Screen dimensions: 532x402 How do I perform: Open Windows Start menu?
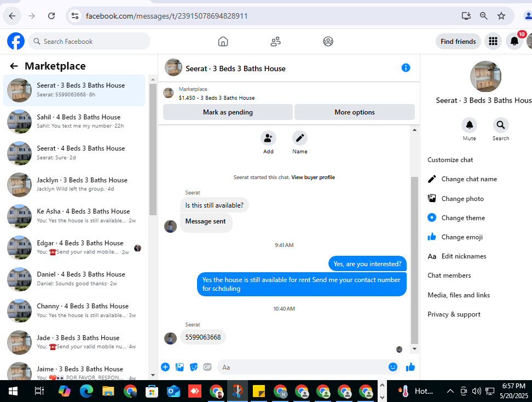pyautogui.click(x=13, y=392)
